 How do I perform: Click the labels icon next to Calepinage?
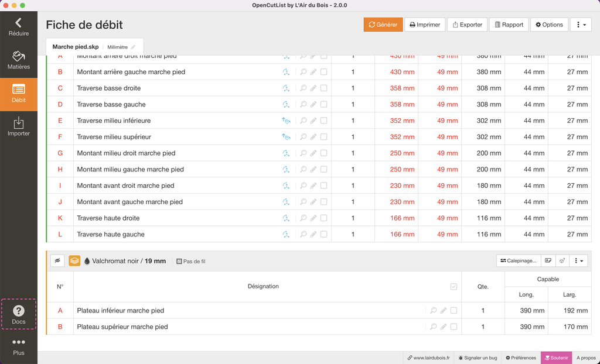pyautogui.click(x=548, y=261)
